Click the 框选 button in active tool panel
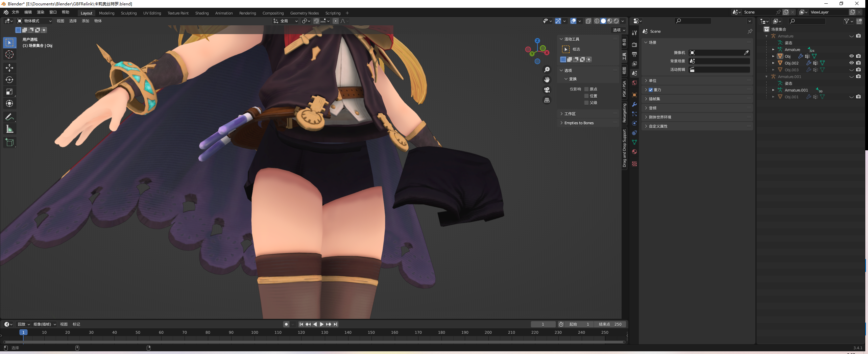The height and width of the screenshot is (354, 868). 575,49
